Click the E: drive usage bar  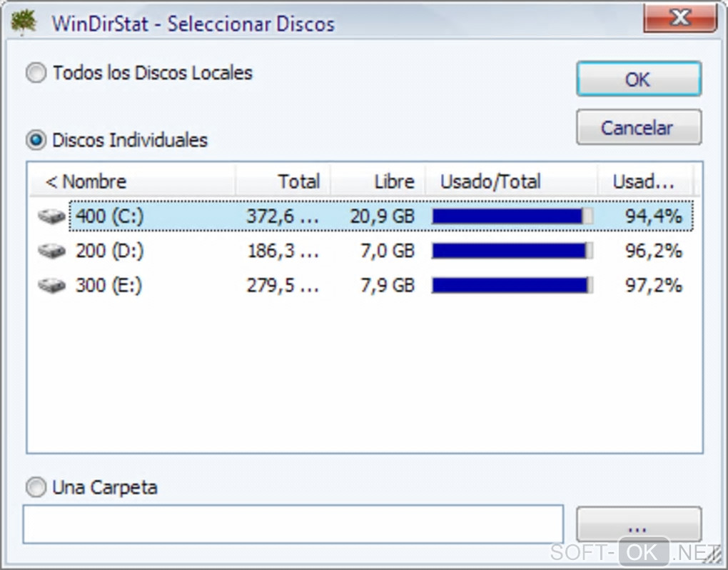tap(512, 285)
